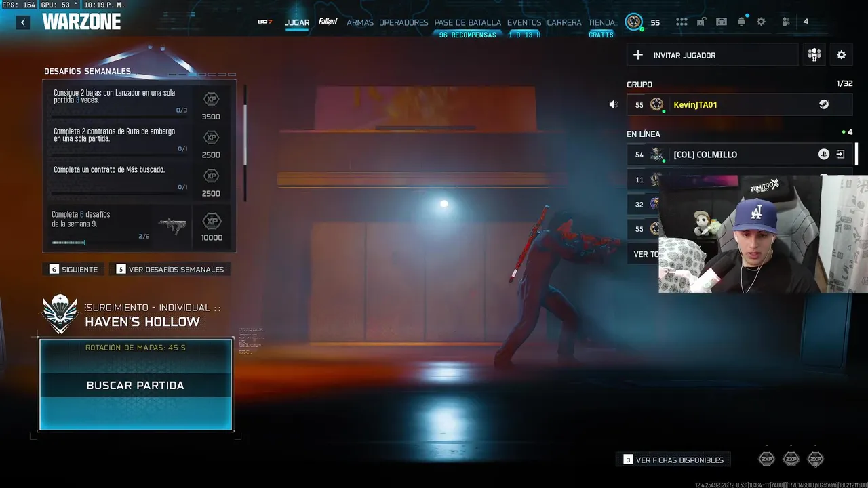868x488 pixels.
Task: Click the 10000 XP reward icon
Action: click(x=212, y=221)
